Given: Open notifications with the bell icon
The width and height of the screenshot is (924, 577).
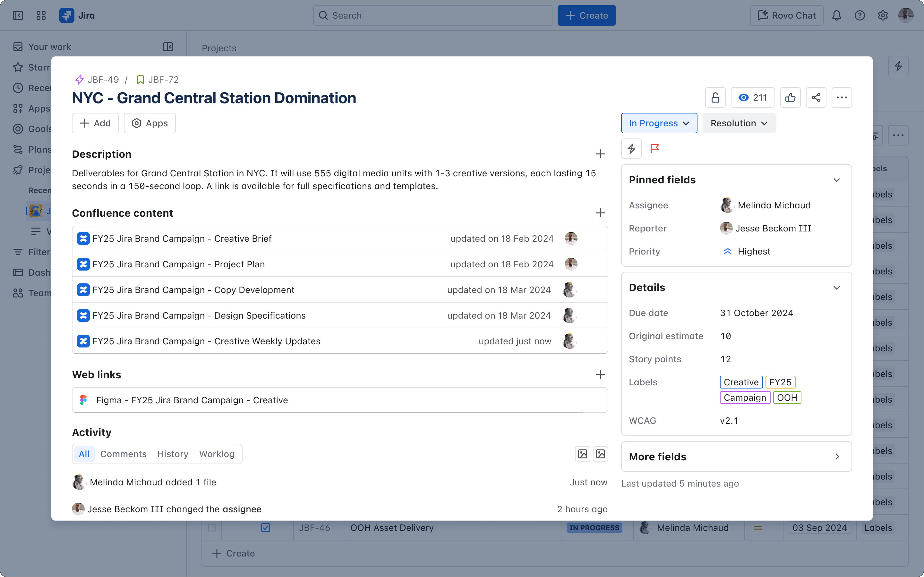Looking at the screenshot, I should (x=836, y=15).
